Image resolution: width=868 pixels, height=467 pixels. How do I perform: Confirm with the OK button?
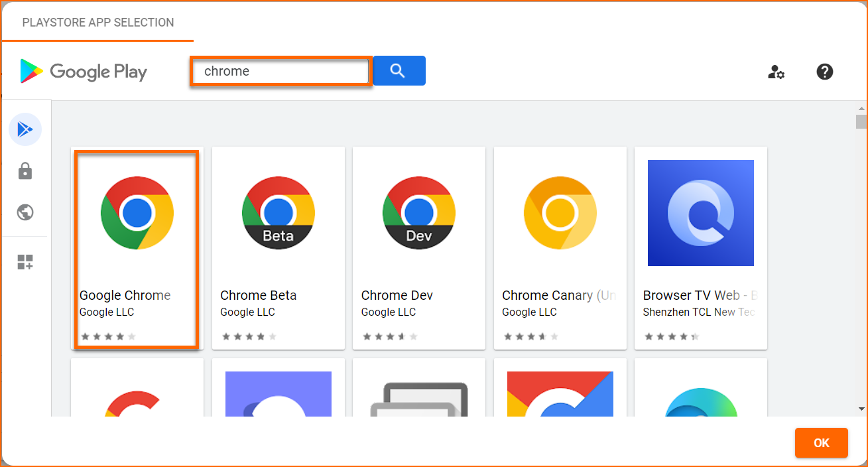pos(822,443)
